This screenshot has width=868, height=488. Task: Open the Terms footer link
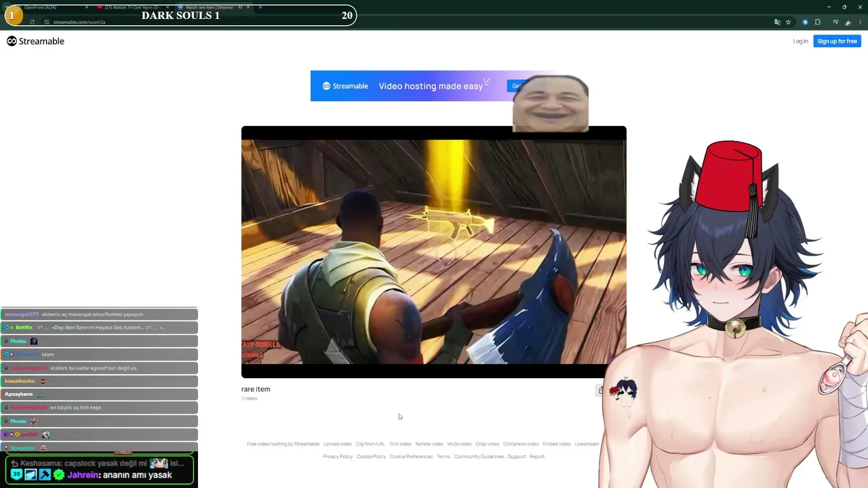[443, 457]
